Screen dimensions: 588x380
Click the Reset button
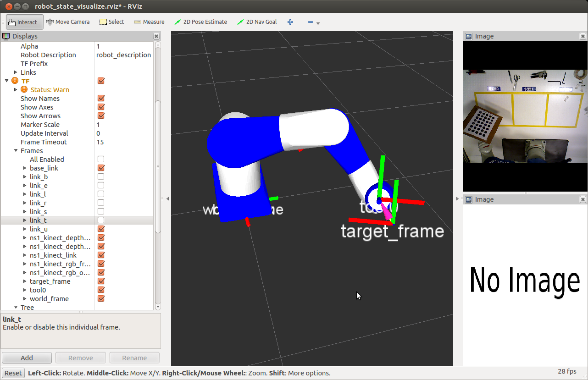click(x=13, y=373)
